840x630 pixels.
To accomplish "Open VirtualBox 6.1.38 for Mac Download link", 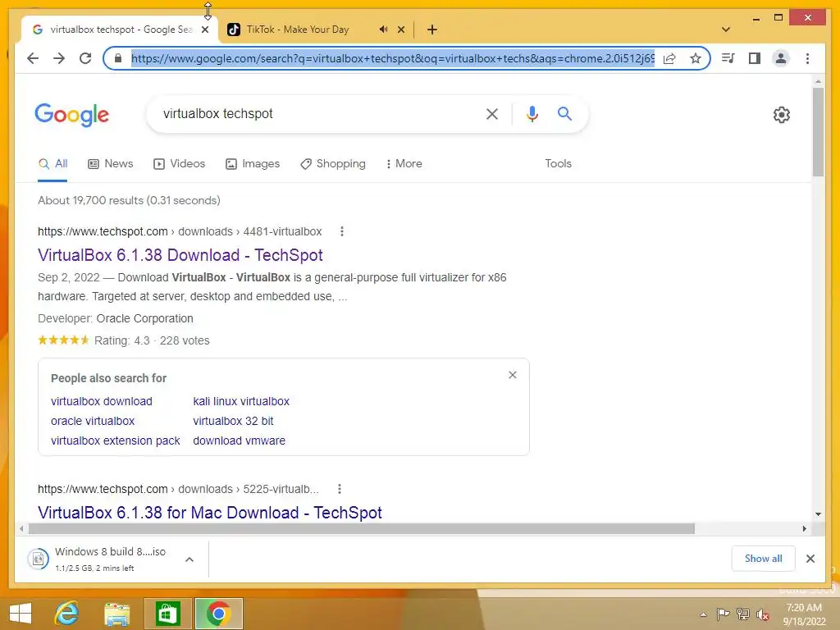I will coord(209,513).
